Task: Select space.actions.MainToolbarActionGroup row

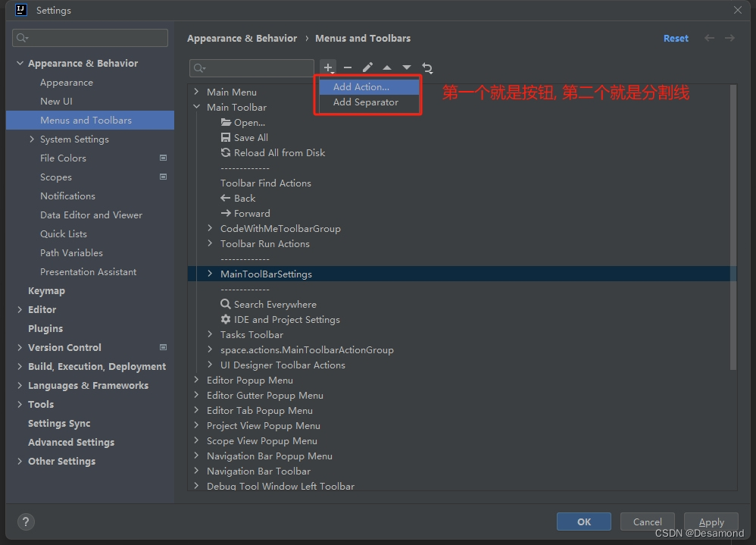Action: 307,349
